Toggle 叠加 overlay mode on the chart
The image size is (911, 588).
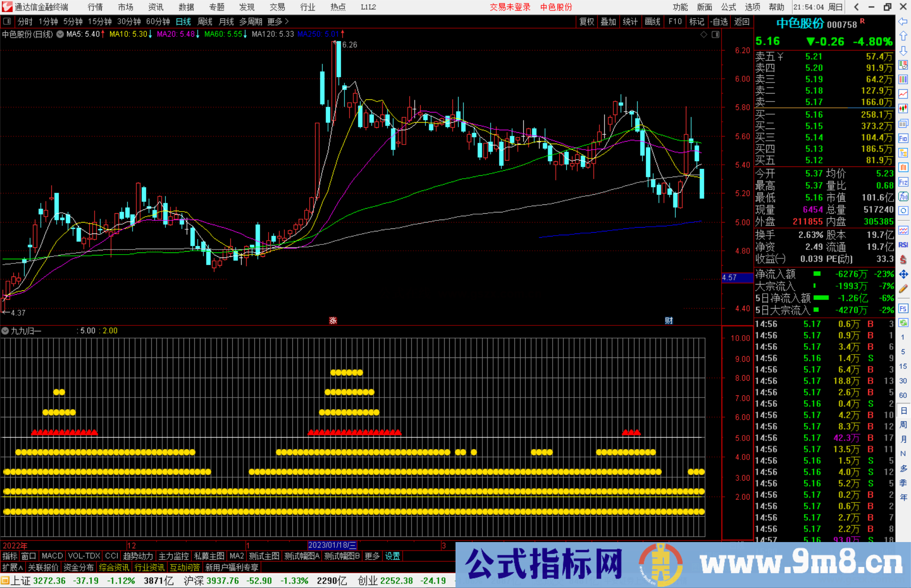coord(609,21)
